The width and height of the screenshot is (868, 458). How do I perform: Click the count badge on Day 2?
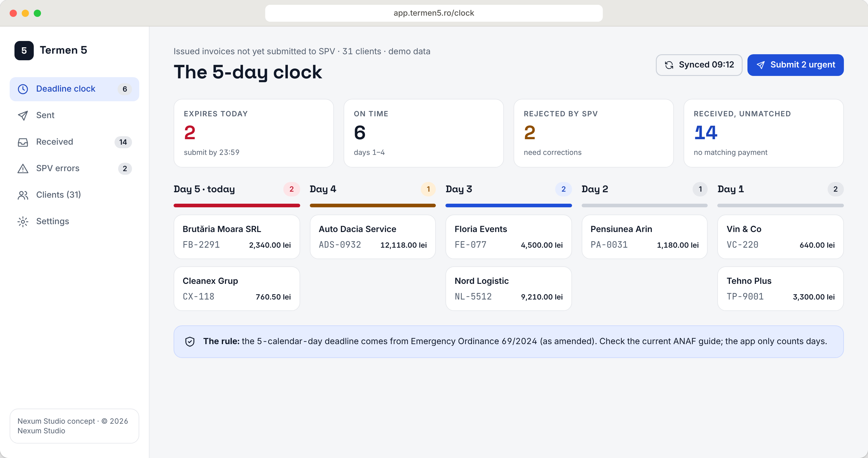coord(700,189)
